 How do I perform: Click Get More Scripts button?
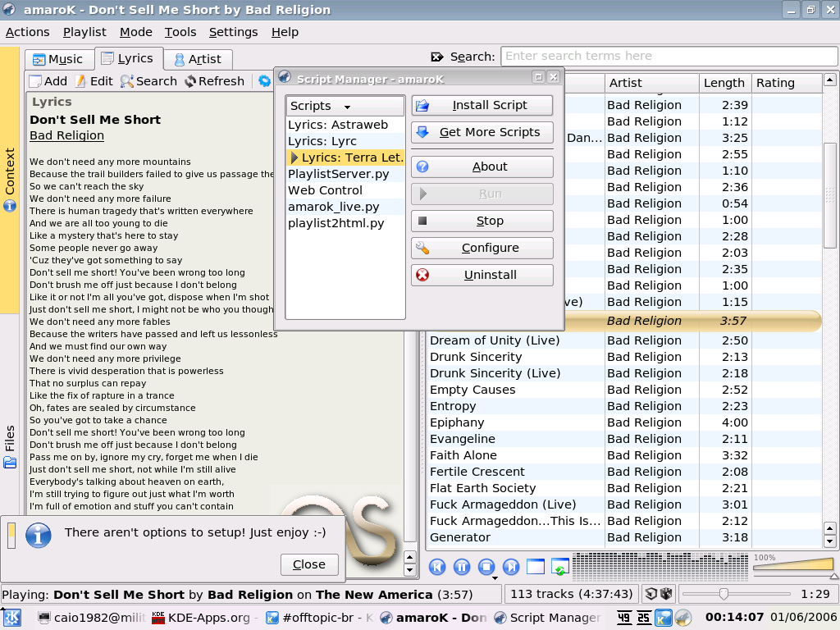(x=482, y=132)
